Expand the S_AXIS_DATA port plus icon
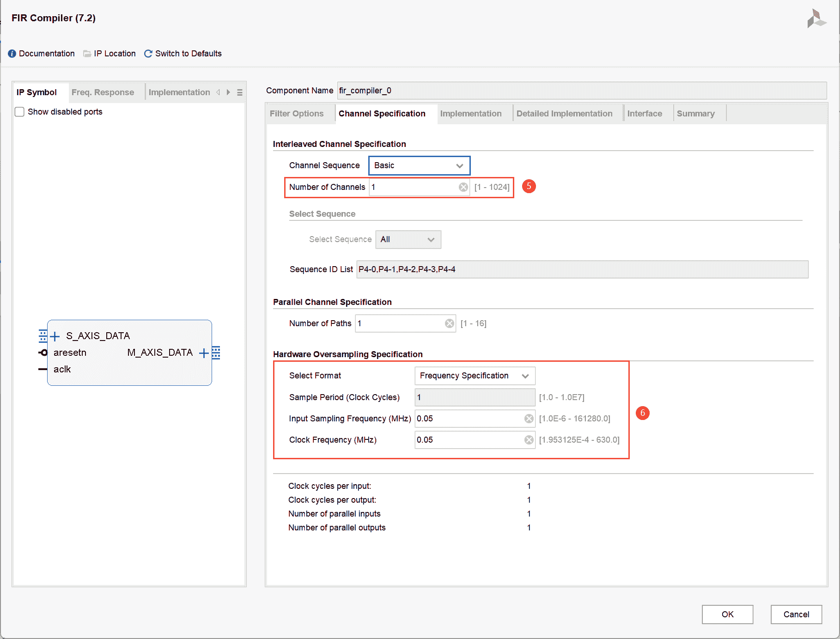Screen dimensions: 840x639 [x=55, y=336]
